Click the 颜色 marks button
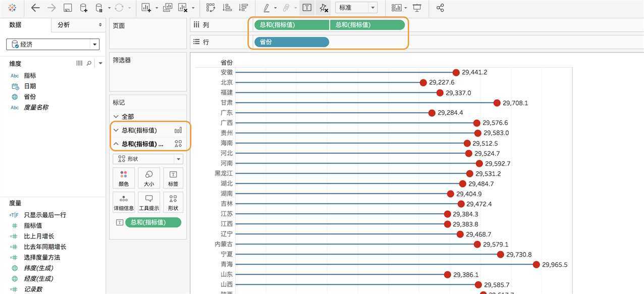Screen dimensions: 644x294 (124, 178)
